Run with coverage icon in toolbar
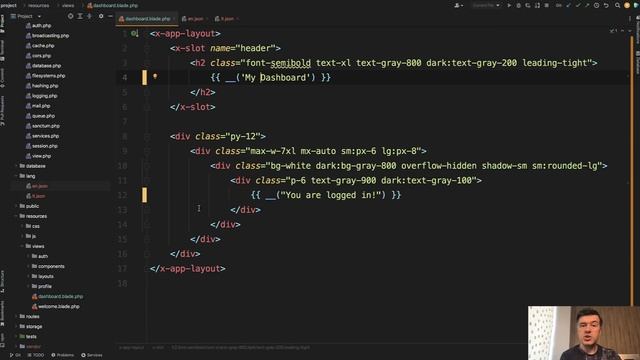Image resolution: width=640 pixels, height=360 pixels. (528, 5)
